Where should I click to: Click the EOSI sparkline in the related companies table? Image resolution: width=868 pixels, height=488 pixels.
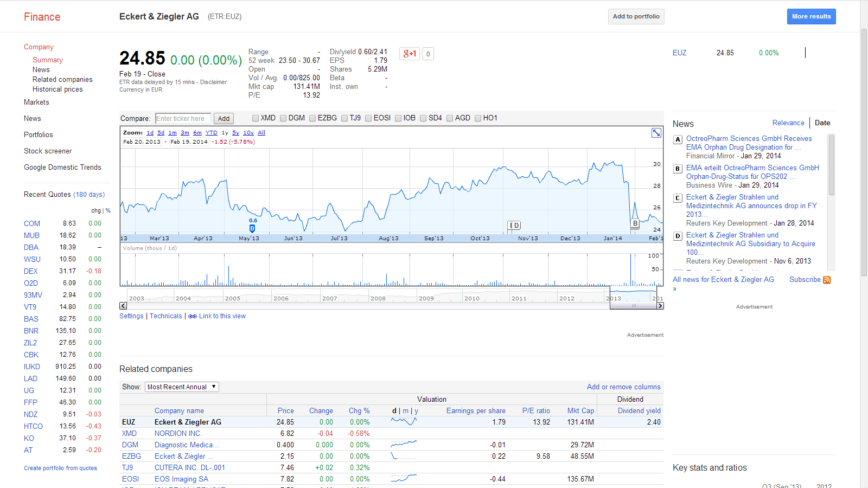point(404,479)
